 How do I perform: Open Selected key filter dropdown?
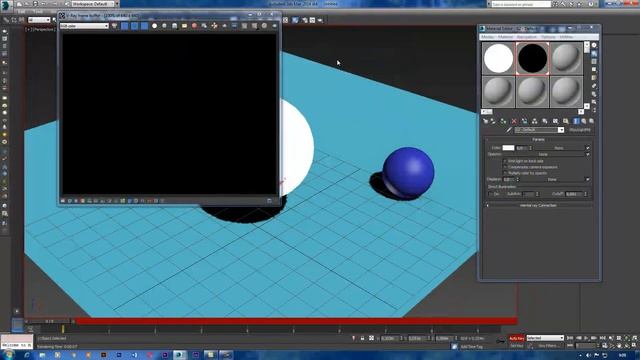click(x=545, y=338)
